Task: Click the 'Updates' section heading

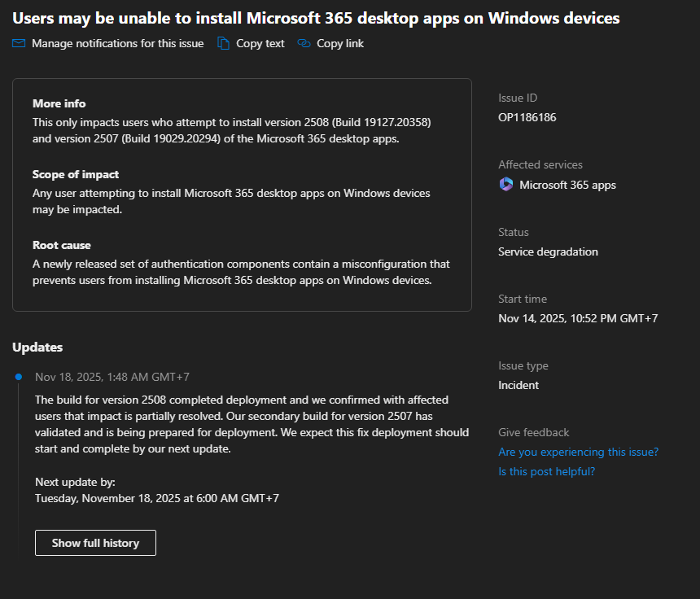Action: [37, 348]
